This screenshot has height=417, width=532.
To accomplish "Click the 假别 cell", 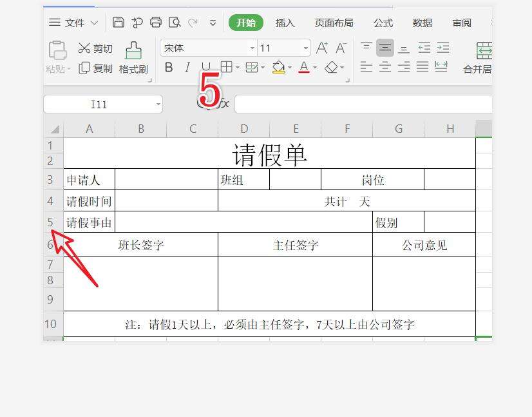I will pos(398,222).
